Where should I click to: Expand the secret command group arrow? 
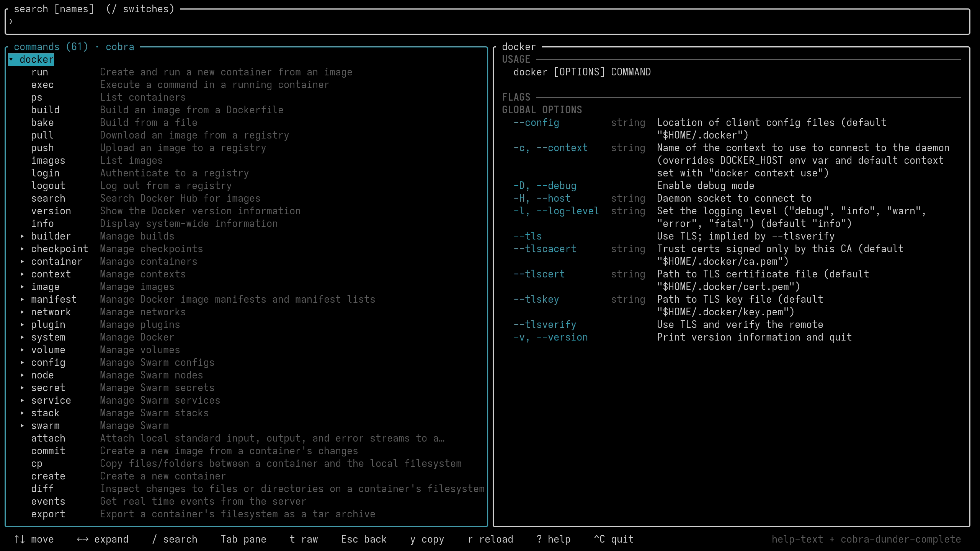coord(23,388)
